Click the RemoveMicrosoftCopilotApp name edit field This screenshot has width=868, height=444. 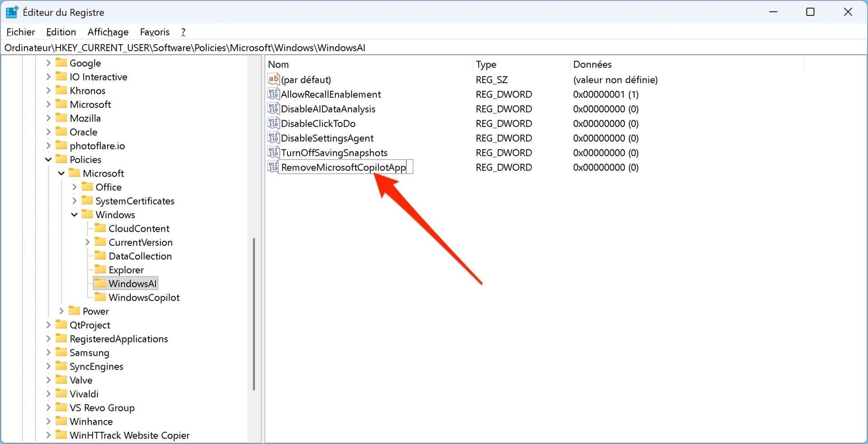(345, 167)
